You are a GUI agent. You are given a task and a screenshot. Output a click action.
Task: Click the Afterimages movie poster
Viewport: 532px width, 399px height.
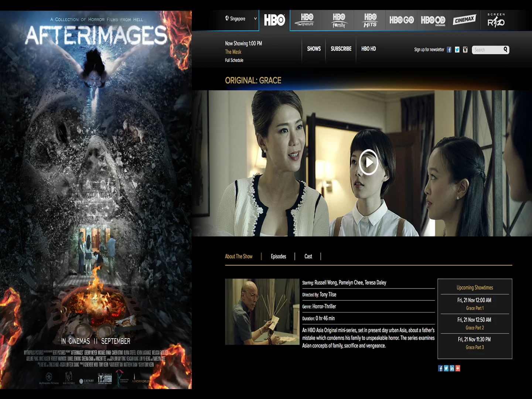(96, 199)
